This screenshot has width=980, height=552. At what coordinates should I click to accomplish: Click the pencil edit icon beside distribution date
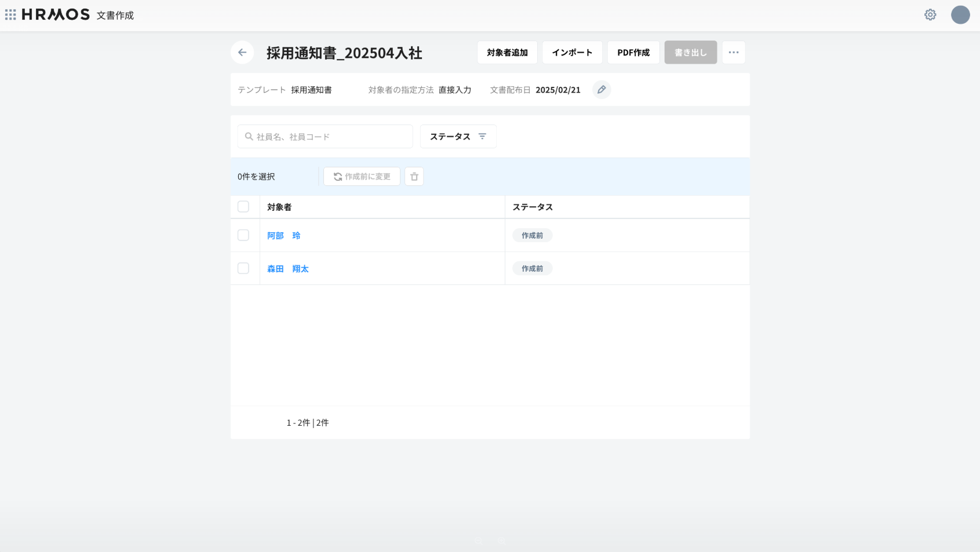[602, 90]
